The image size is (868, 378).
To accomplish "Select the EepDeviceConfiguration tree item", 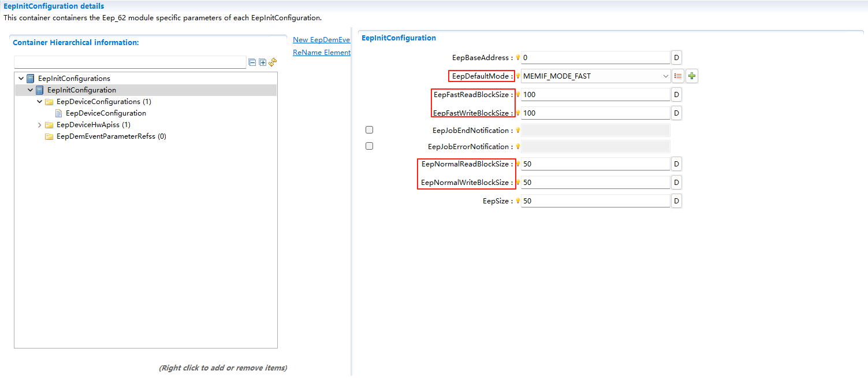I will (x=106, y=113).
